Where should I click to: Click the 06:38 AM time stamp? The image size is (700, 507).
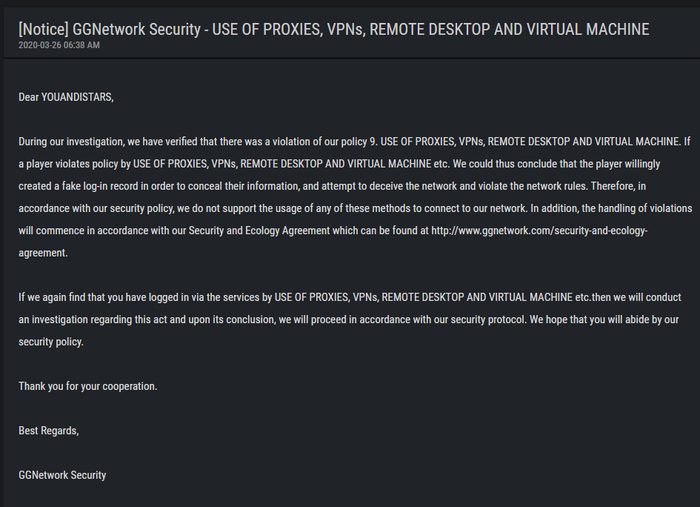pyautogui.click(x=82, y=45)
